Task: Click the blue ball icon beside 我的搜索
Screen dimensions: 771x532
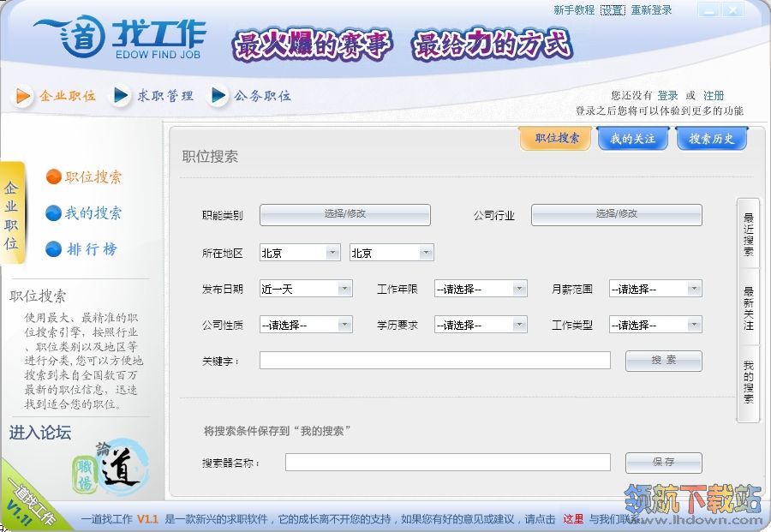Action: pos(53,213)
